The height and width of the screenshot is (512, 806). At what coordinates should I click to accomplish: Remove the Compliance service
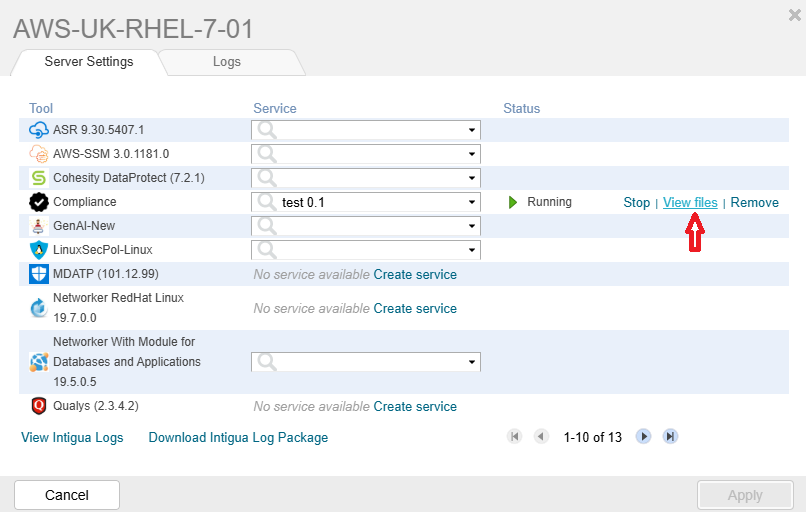(x=754, y=203)
